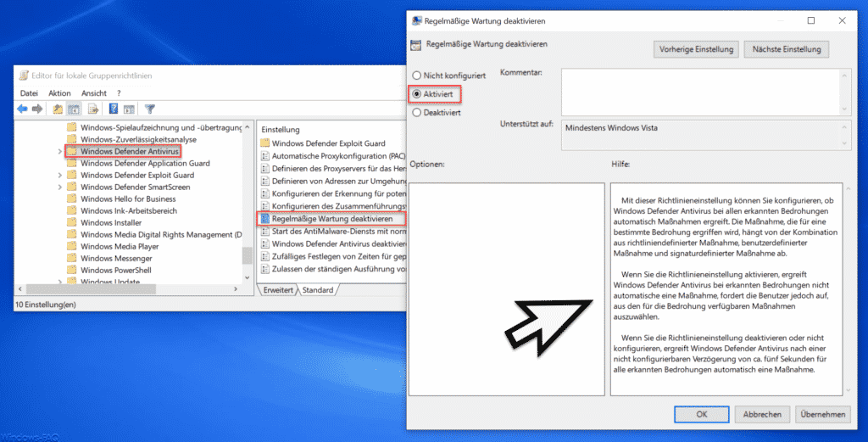This screenshot has height=442, width=868.
Task: Switch to the Erweitert tab
Action: pyautogui.click(x=278, y=289)
